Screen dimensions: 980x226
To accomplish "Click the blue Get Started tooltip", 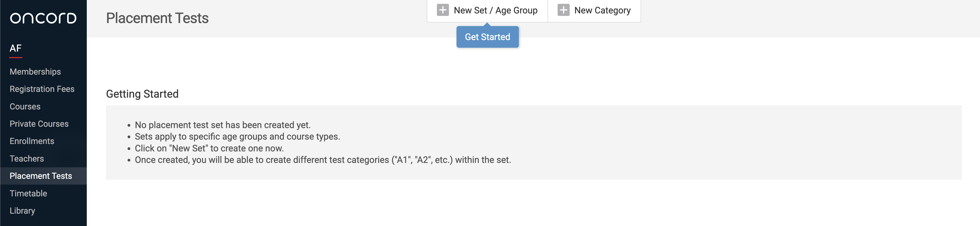I will click(487, 37).
